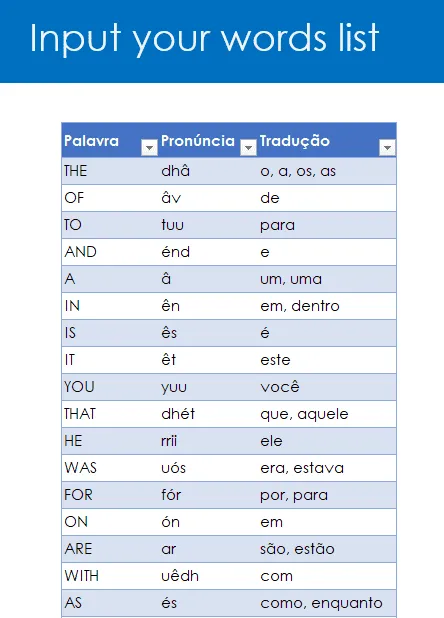This screenshot has height=618, width=444.
Task: Click the 'Input your words list' title
Action: click(x=204, y=38)
